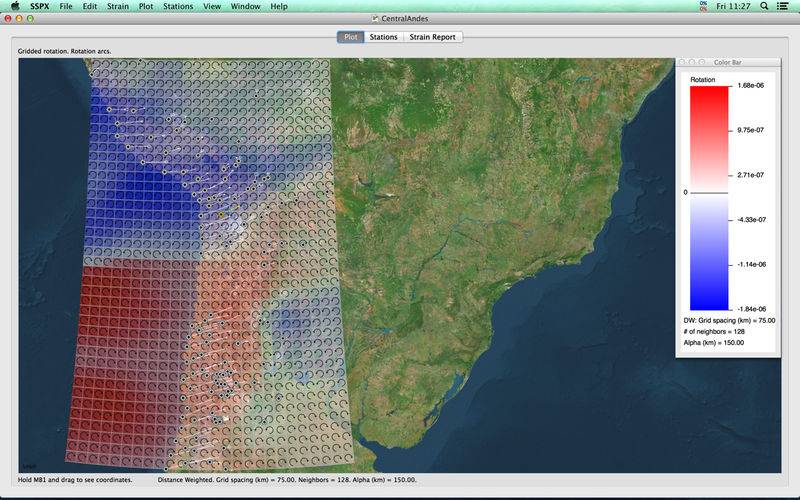The width and height of the screenshot is (800, 500).
Task: Click the zero marker on the color bar
Action: click(x=685, y=192)
